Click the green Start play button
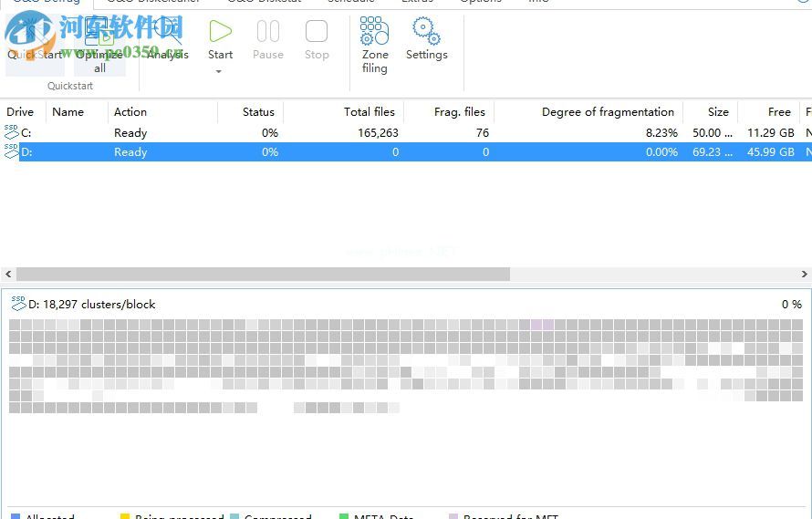The image size is (812, 519). click(220, 32)
